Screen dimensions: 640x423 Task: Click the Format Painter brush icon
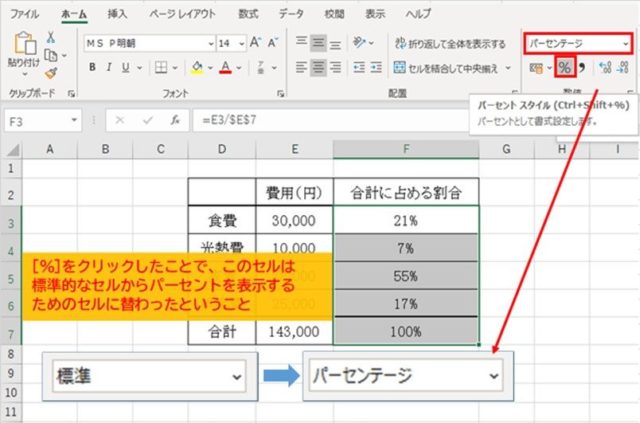[x=51, y=73]
